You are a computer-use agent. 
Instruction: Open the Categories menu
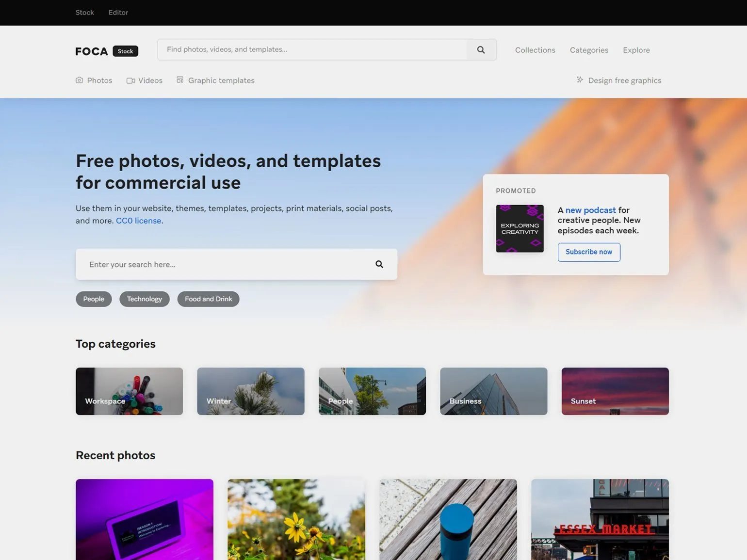pos(589,50)
